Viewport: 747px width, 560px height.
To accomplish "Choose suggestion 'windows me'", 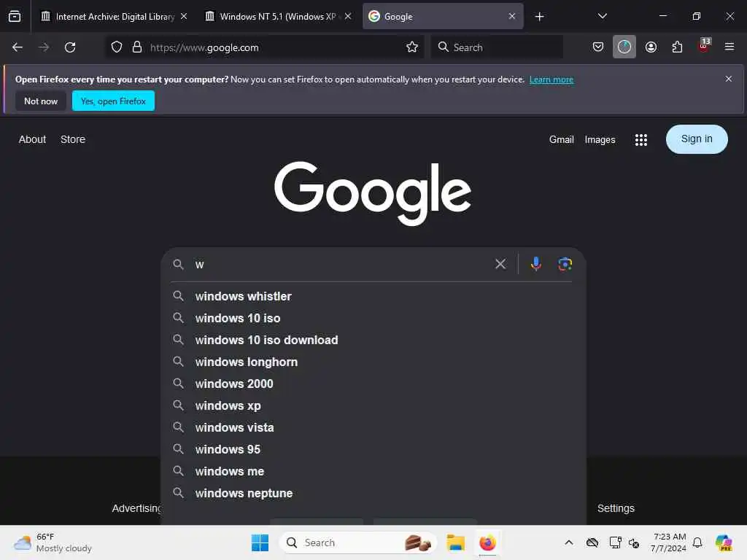I will pyautogui.click(x=372, y=472).
